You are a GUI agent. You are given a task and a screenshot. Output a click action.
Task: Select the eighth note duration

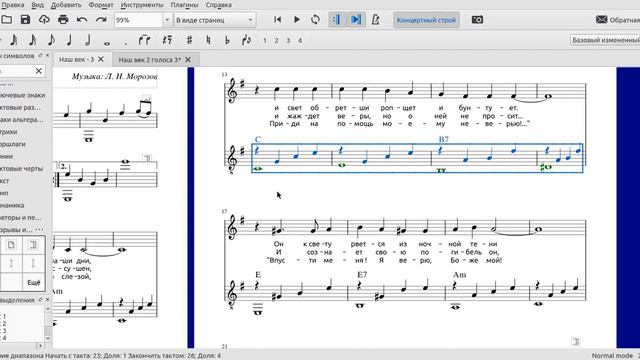[x=51, y=40]
